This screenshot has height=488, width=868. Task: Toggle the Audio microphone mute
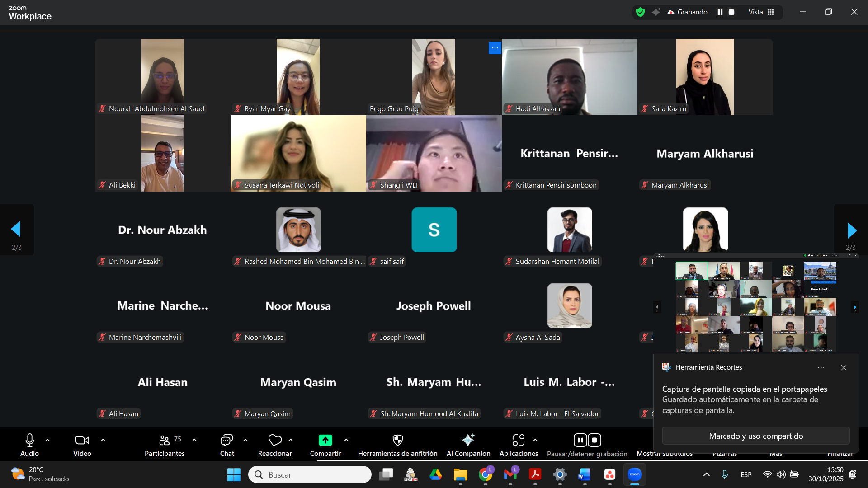click(29, 440)
